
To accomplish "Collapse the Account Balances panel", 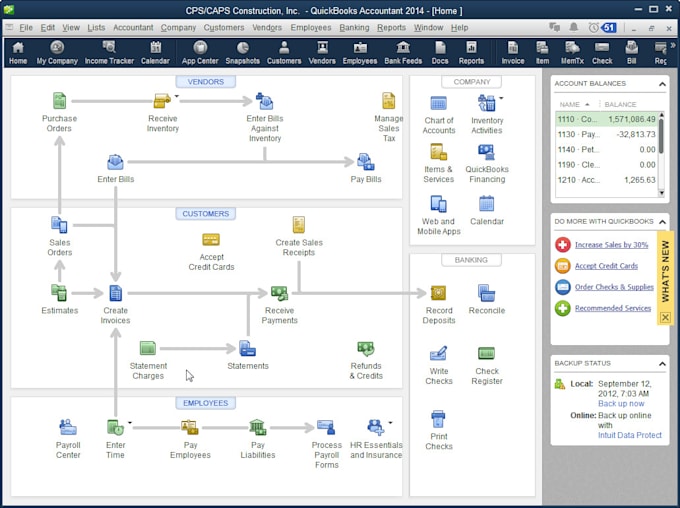I will point(662,84).
